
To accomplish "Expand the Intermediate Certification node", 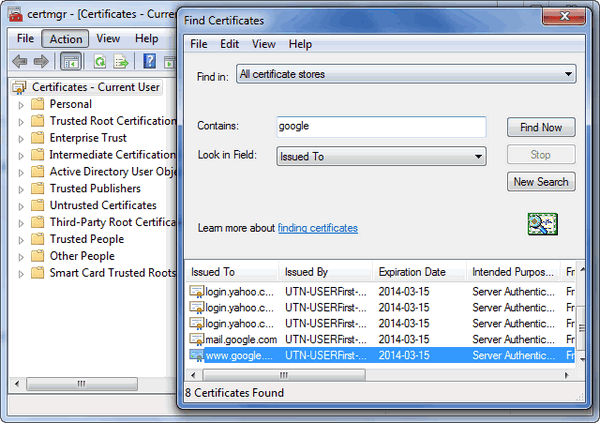I will point(21,155).
